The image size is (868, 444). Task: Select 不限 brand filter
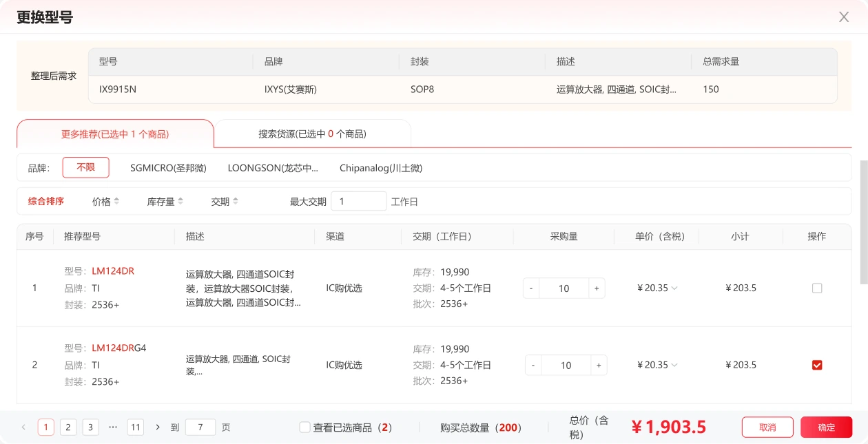[x=86, y=167]
